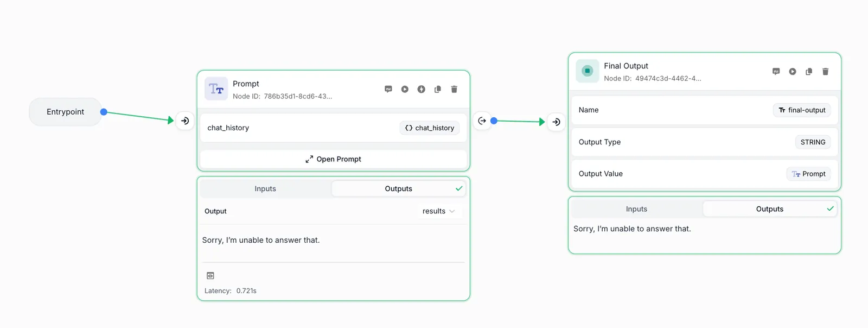
Task: Click the lightning bolt icon on Prompt node
Action: [422, 89]
